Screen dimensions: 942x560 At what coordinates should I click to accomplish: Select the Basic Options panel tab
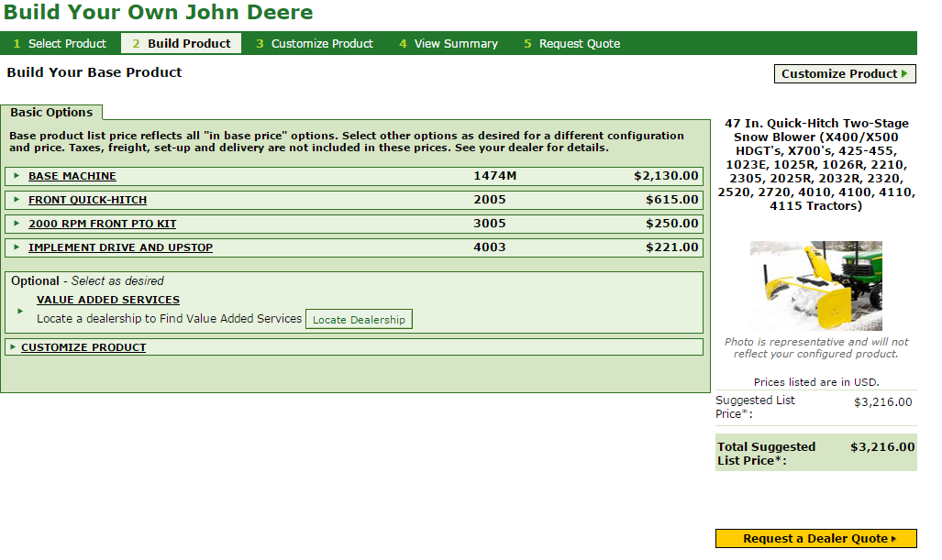51,113
